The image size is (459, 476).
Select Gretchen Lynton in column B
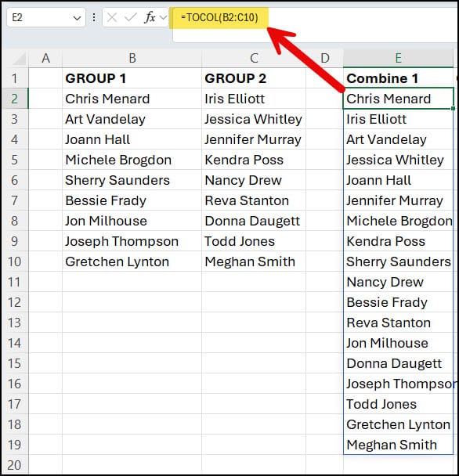pos(132,261)
